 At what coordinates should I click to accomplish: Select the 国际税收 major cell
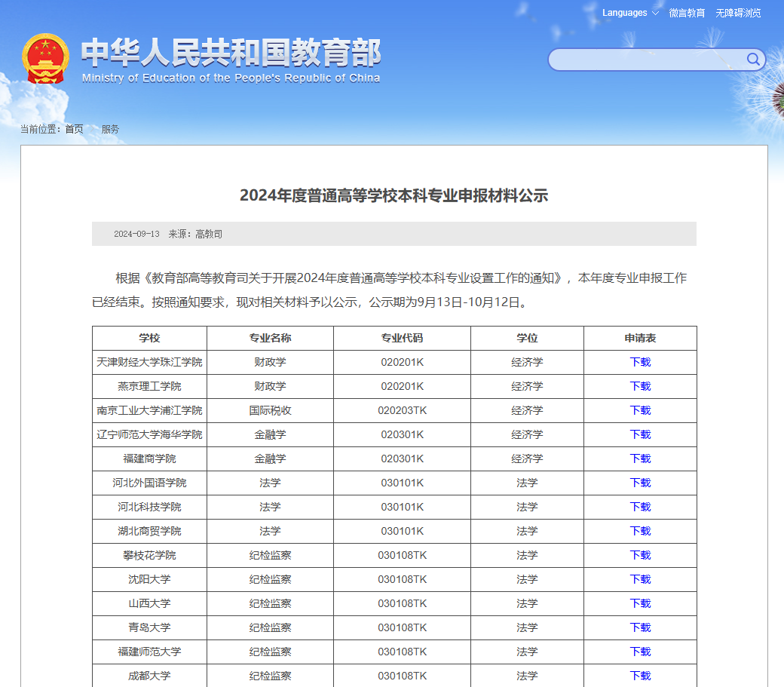point(270,410)
